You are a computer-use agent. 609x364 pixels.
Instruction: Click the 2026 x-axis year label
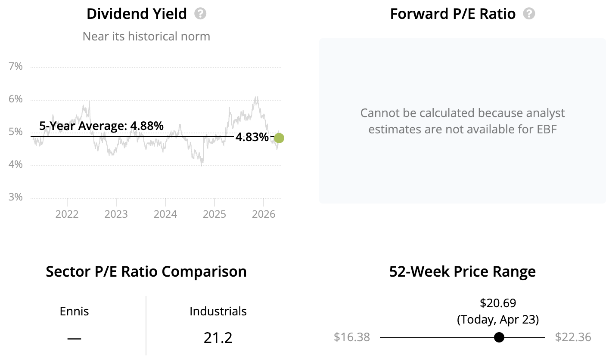[263, 214]
